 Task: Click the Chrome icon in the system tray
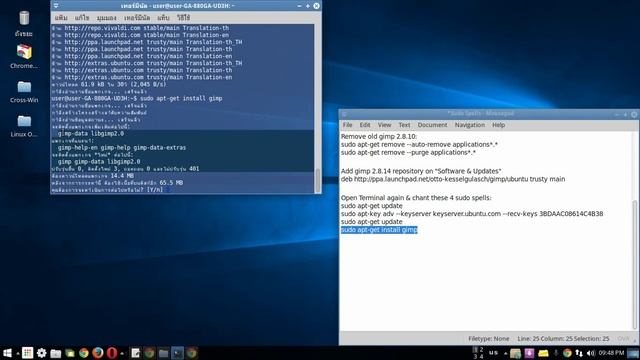coord(567,353)
